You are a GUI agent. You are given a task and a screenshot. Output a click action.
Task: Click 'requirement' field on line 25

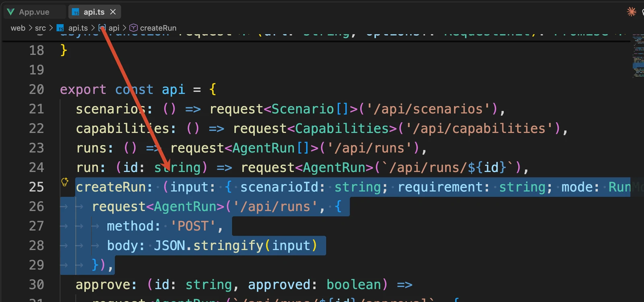440,187
